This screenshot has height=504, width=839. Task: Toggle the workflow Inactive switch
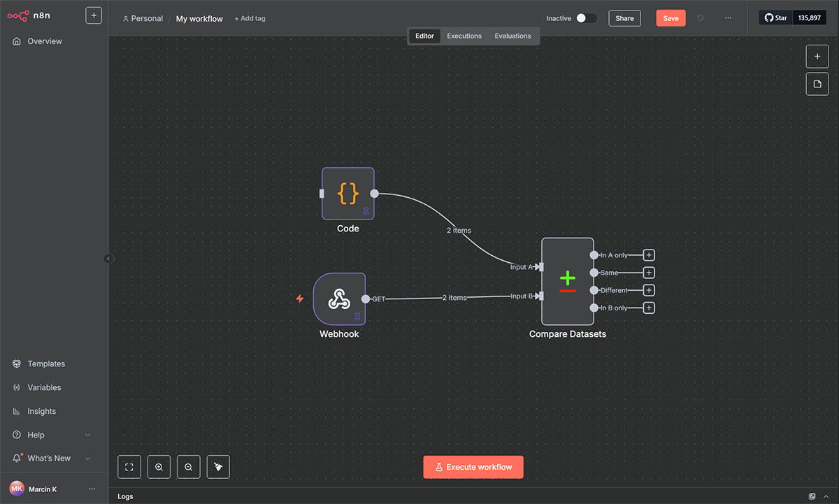coord(586,18)
